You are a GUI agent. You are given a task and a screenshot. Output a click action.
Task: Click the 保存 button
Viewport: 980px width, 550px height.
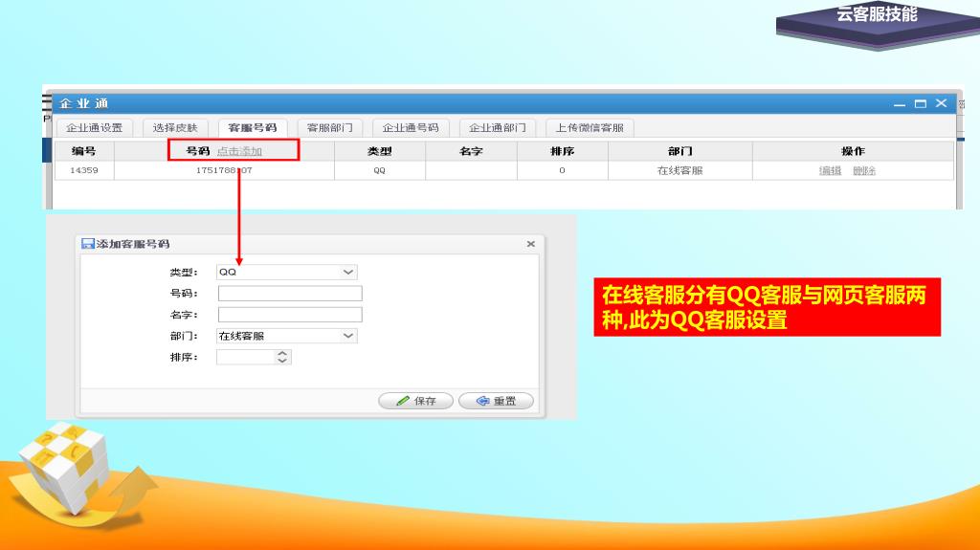pyautogui.click(x=415, y=401)
